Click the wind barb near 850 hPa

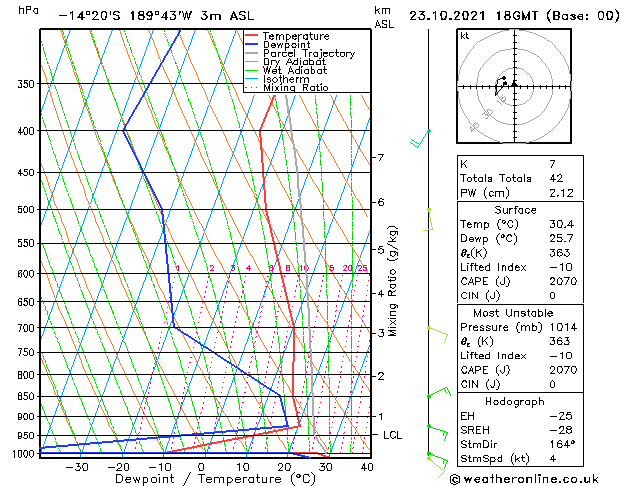coord(435,395)
